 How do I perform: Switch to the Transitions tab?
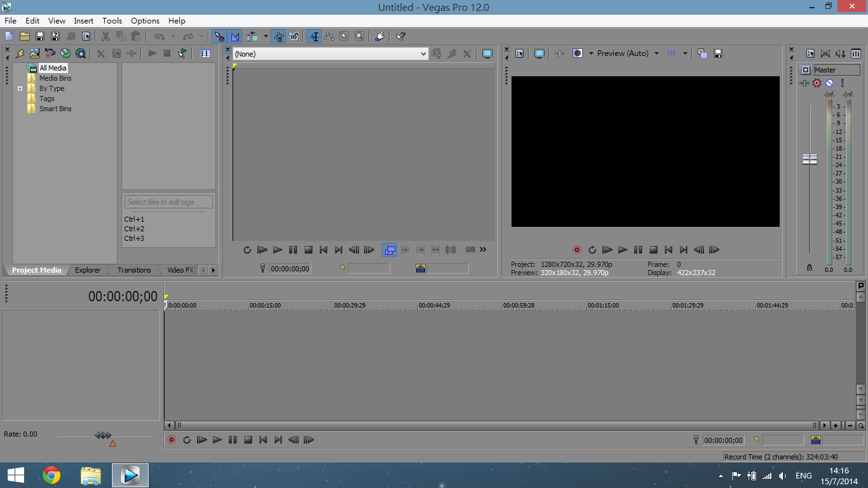tap(134, 270)
